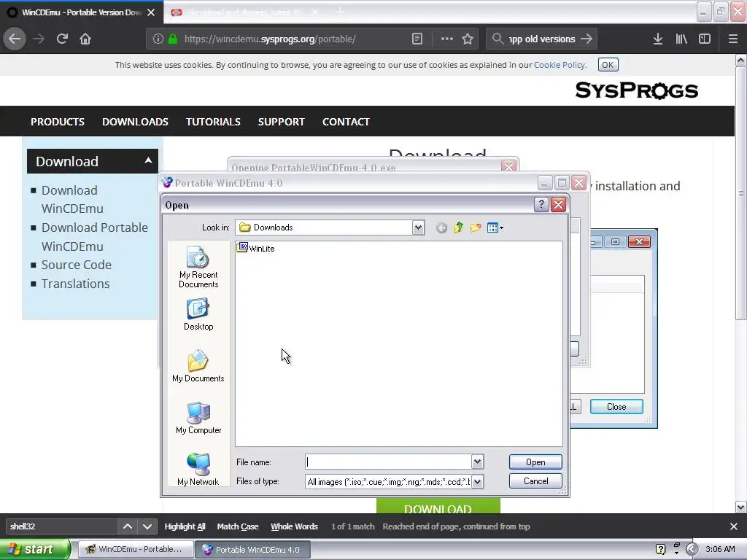This screenshot has width=747, height=560.
Task: Find previous match in find bar
Action: 128,526
